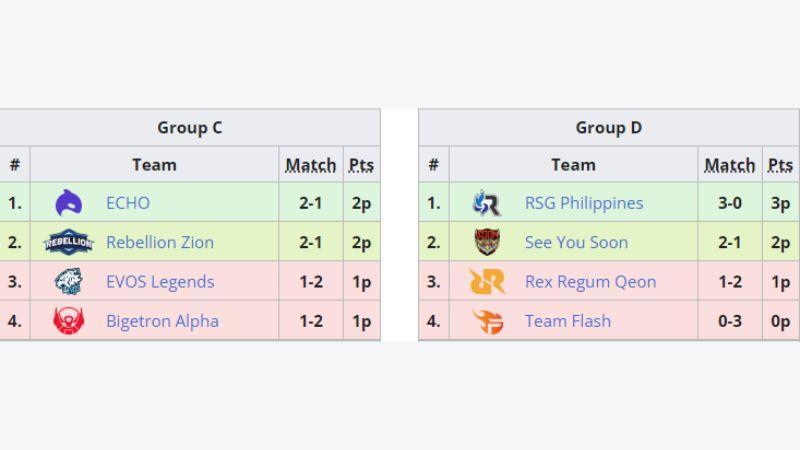Viewport: 800px width, 450px height.
Task: Click the Group D table title
Action: (609, 127)
